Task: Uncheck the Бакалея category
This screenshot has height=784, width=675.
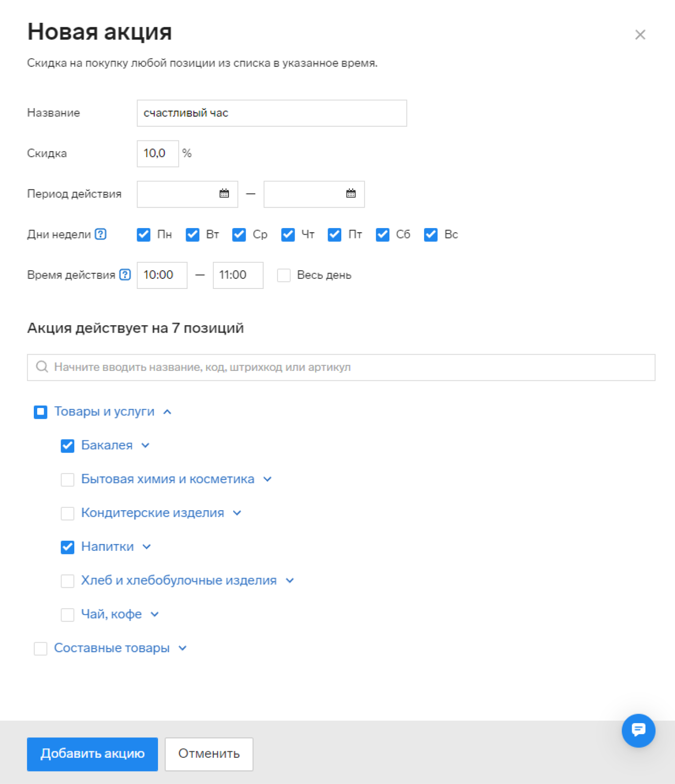Action: click(x=68, y=446)
